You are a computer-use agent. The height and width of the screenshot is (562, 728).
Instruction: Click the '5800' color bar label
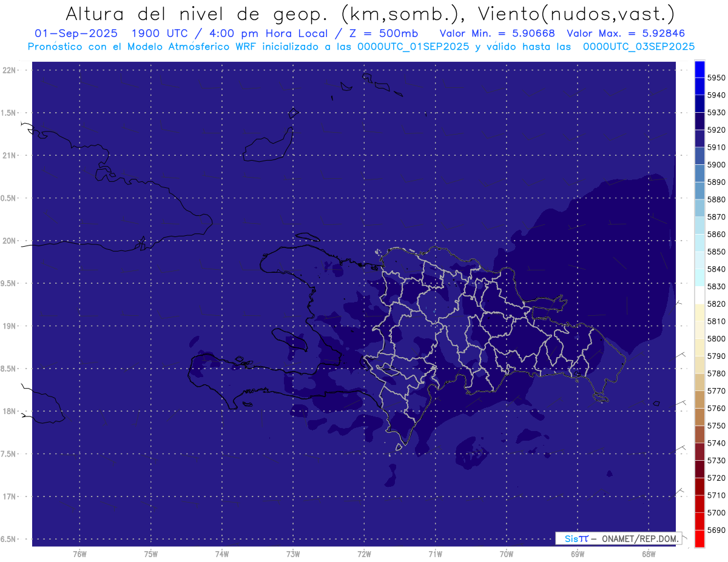pos(716,339)
